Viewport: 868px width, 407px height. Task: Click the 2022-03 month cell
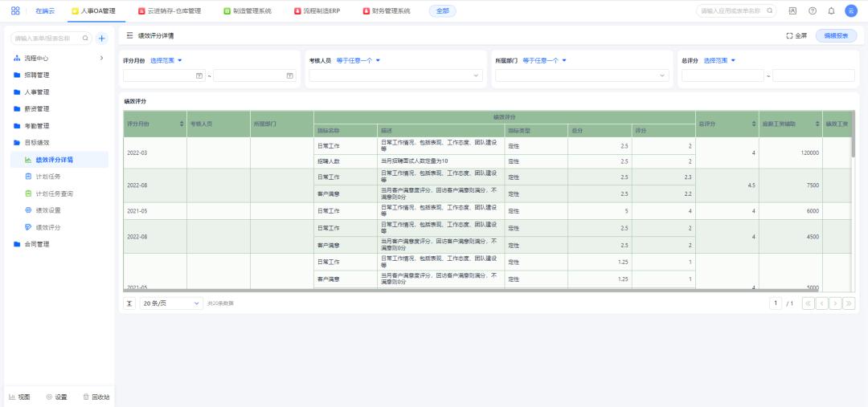pyautogui.click(x=155, y=153)
